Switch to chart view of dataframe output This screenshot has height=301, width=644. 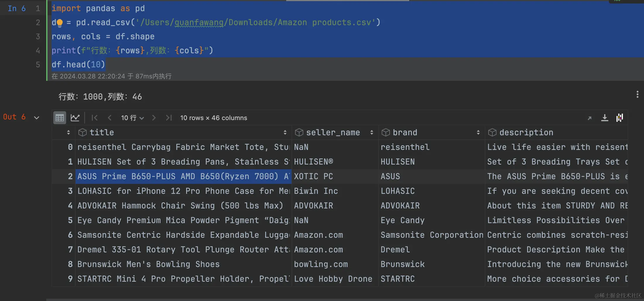(75, 118)
